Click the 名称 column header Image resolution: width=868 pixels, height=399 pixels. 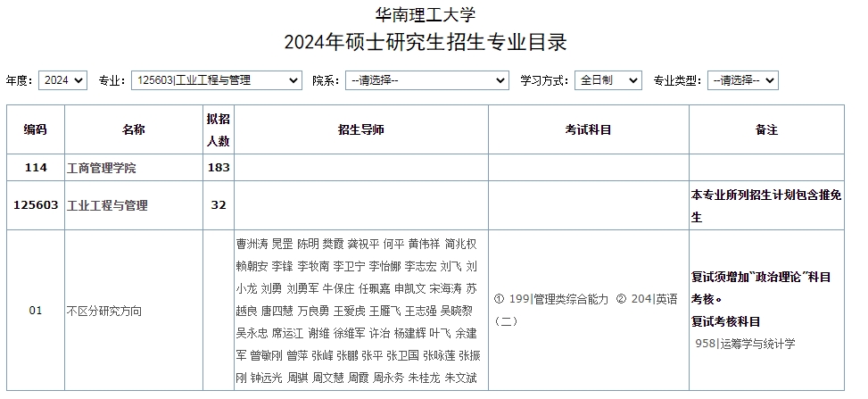pyautogui.click(x=134, y=130)
